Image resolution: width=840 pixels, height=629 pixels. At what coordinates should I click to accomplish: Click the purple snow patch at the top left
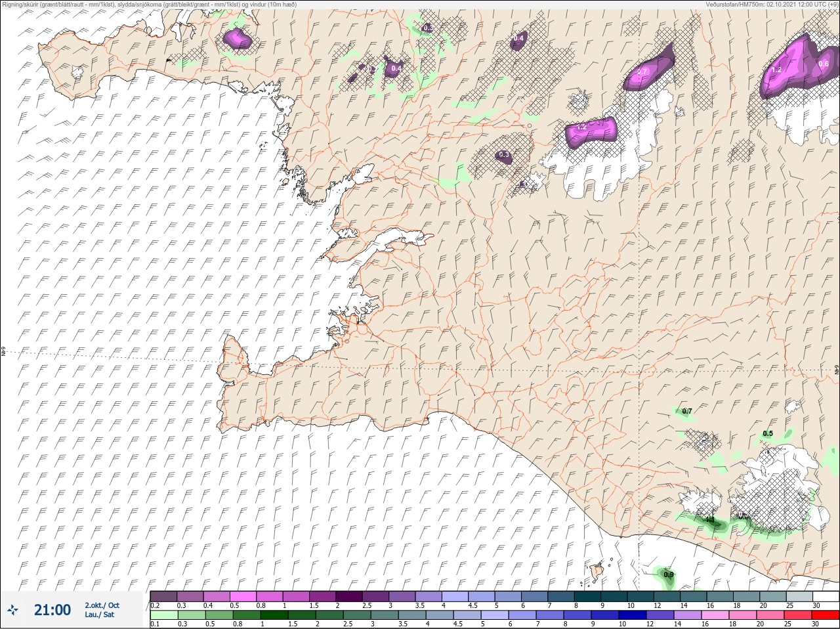238,39
